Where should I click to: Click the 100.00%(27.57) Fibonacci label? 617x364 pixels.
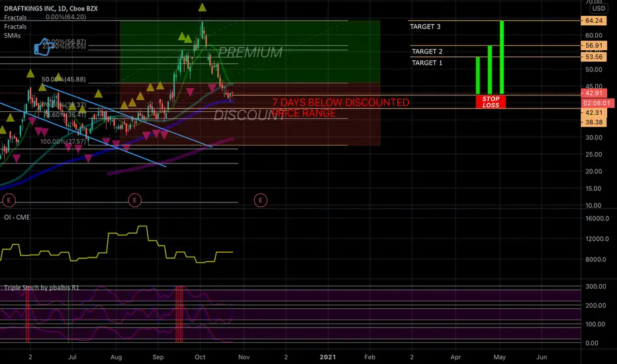(x=63, y=141)
